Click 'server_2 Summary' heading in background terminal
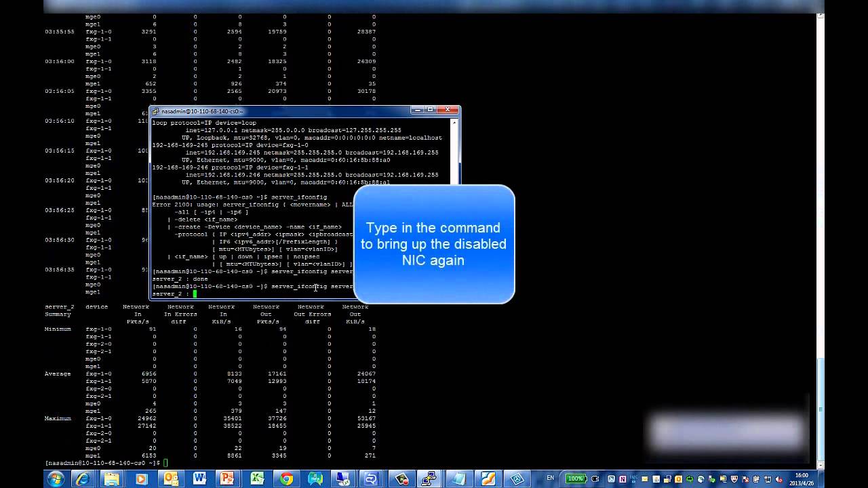The height and width of the screenshot is (488, 868). click(59, 310)
